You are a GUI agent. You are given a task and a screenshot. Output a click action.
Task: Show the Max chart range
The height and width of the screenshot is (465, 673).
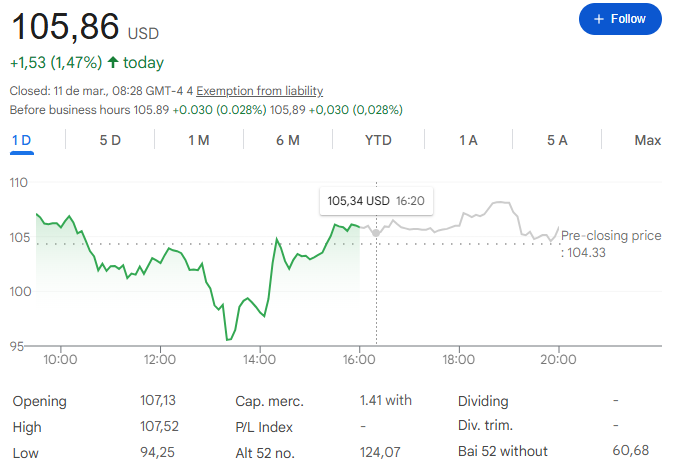648,140
